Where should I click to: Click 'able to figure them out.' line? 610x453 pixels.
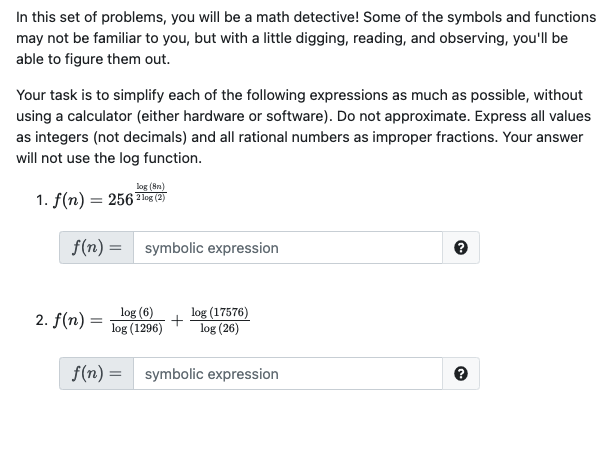[93, 59]
